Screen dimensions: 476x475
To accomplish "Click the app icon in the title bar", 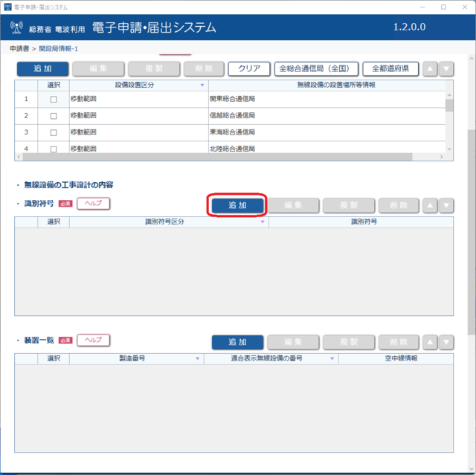I will 7,7.
